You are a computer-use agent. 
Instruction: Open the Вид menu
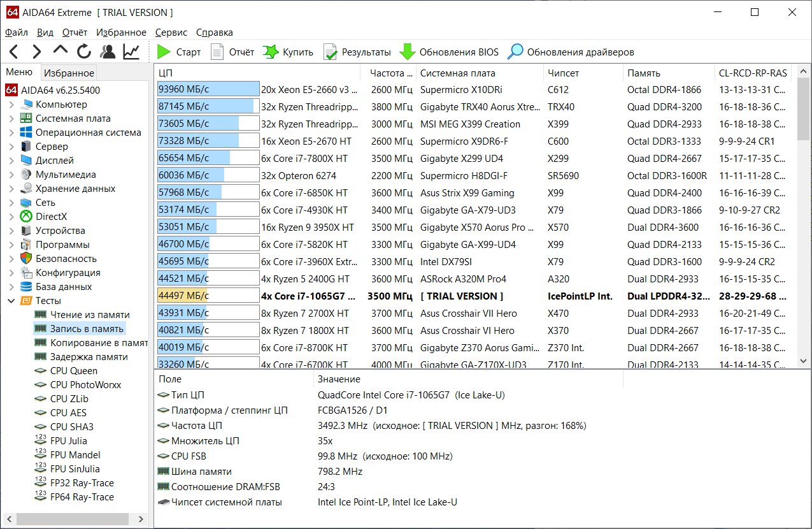point(45,32)
